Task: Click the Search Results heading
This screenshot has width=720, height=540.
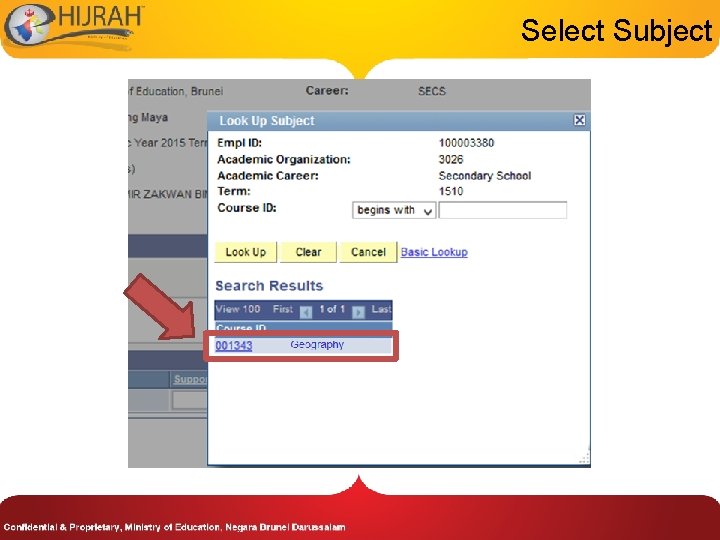Action: tap(269, 286)
